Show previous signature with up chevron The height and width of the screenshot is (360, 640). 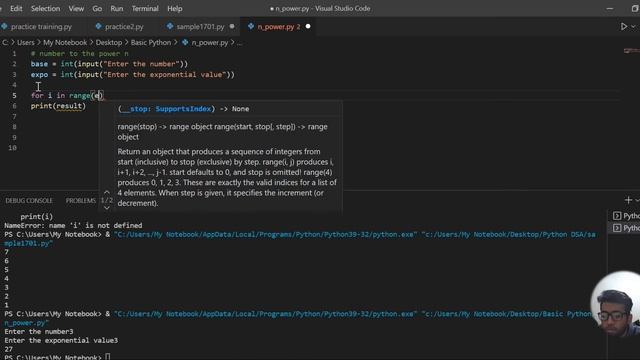pos(107,192)
